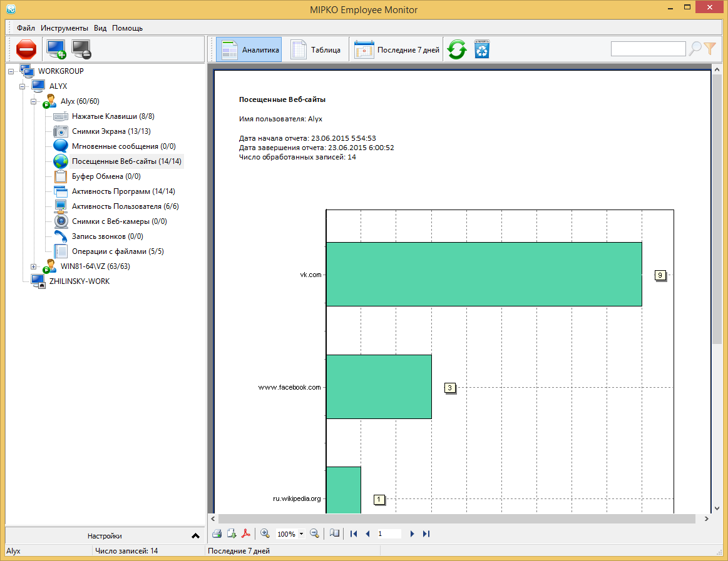Click the Последние 7 дней period button
The height and width of the screenshot is (561, 728).
tap(397, 49)
